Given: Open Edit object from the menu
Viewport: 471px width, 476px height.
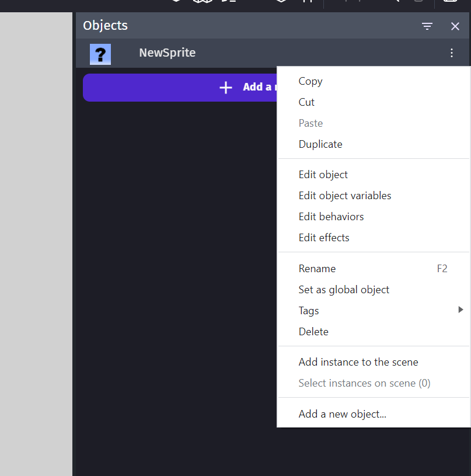Looking at the screenshot, I should (x=323, y=175).
